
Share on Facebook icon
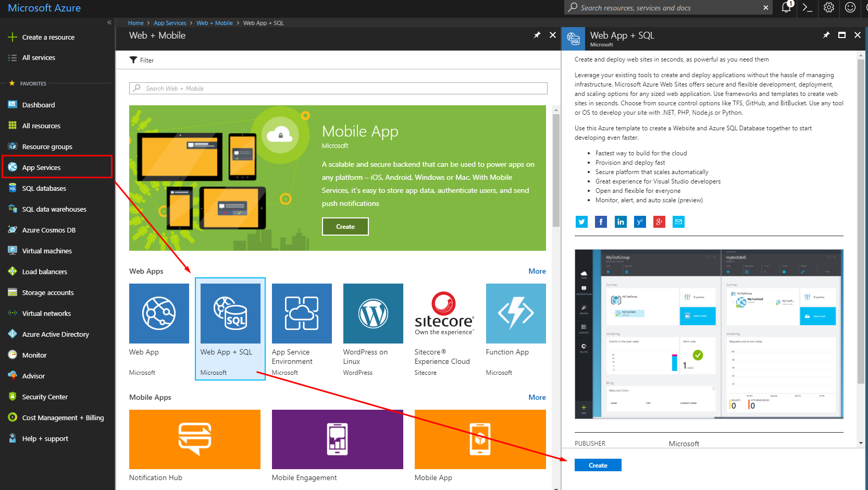(601, 222)
